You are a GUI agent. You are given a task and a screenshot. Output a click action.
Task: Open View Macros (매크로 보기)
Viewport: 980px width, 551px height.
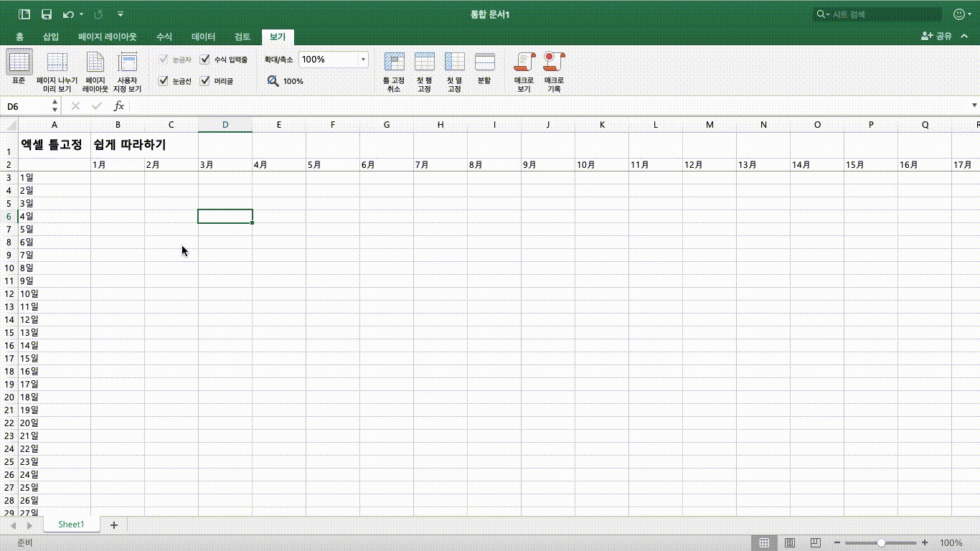point(524,72)
